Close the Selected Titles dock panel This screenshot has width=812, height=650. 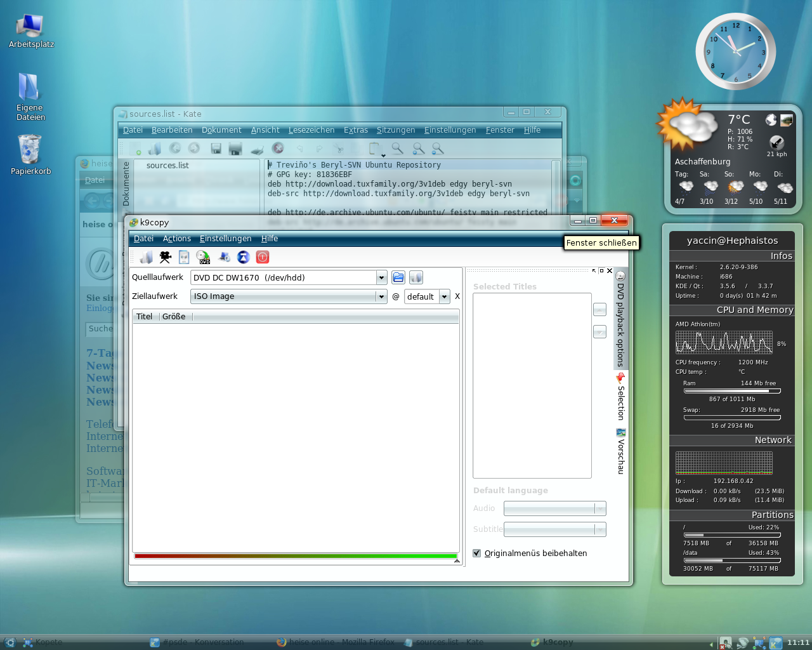point(610,270)
